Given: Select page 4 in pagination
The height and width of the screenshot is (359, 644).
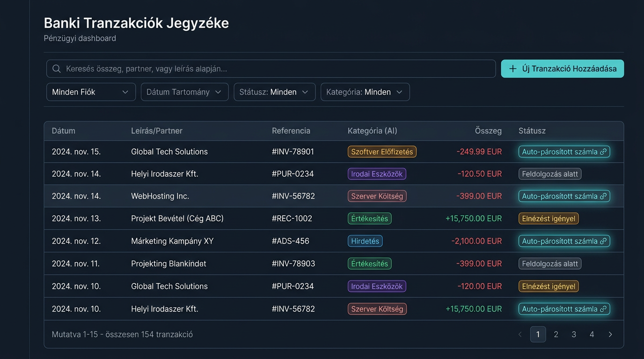Looking at the screenshot, I should tap(592, 334).
